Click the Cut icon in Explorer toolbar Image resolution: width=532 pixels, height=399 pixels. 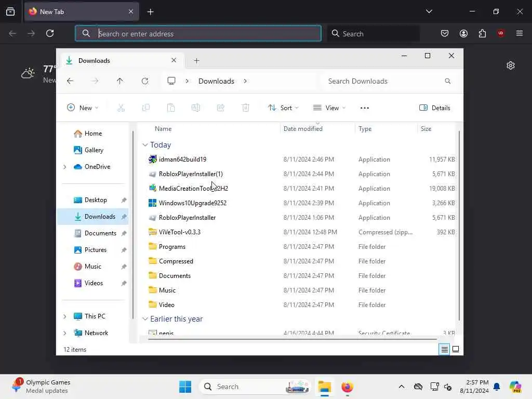click(x=121, y=108)
